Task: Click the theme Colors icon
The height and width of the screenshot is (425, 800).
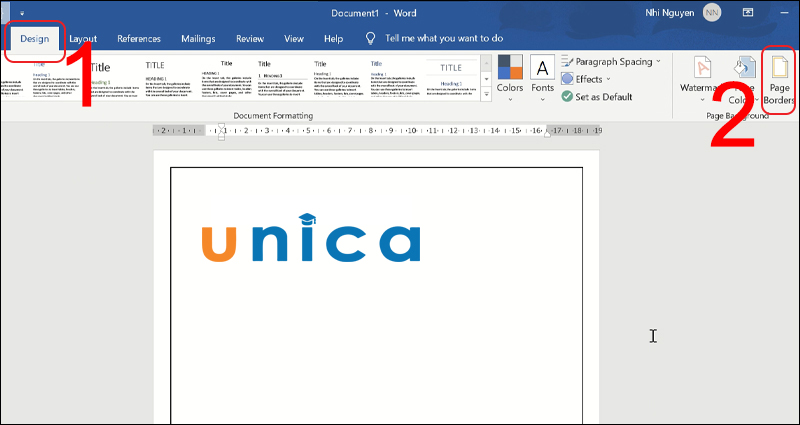Action: click(510, 67)
